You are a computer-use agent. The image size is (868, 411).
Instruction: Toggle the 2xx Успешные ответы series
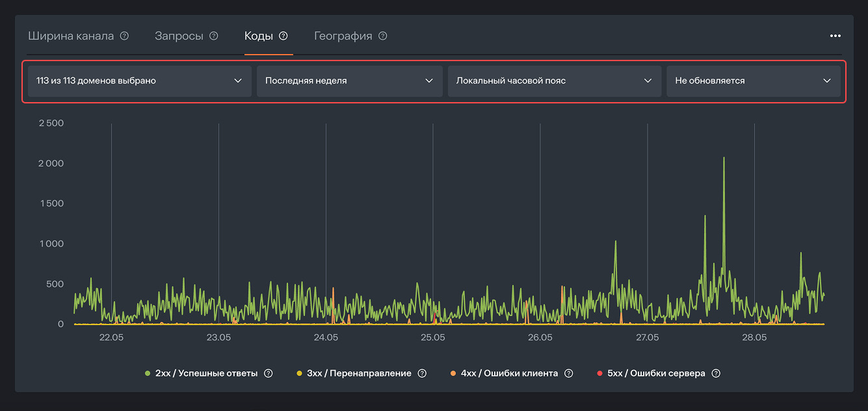point(206,373)
